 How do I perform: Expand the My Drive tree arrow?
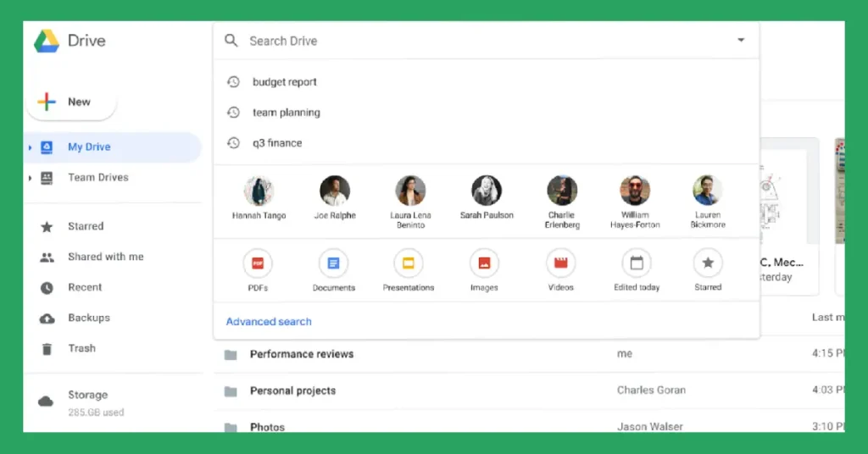tap(30, 147)
